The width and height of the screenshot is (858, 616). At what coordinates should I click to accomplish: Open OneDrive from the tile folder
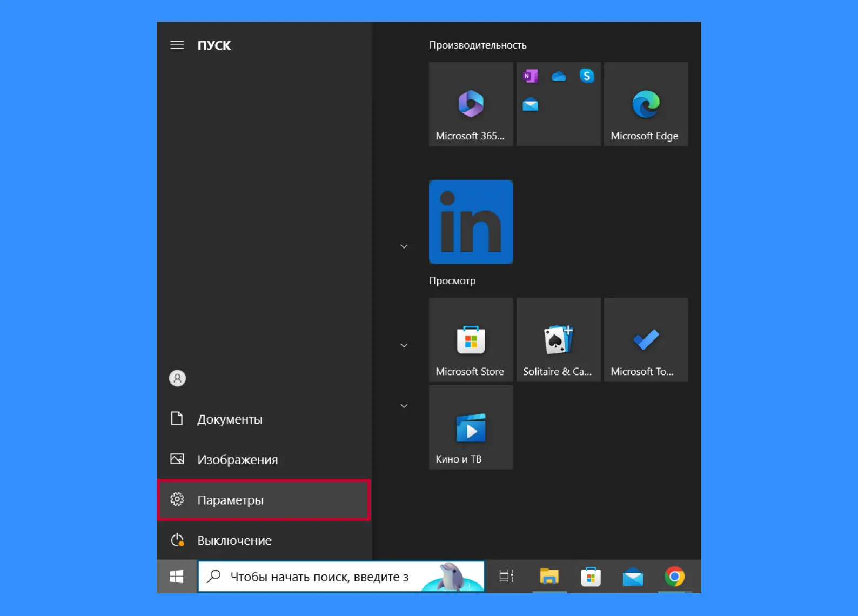[559, 76]
